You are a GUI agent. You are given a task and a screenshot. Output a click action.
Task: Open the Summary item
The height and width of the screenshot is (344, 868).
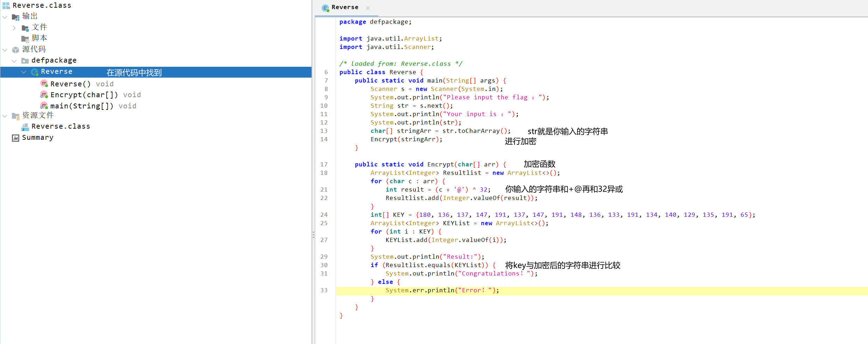coord(37,138)
